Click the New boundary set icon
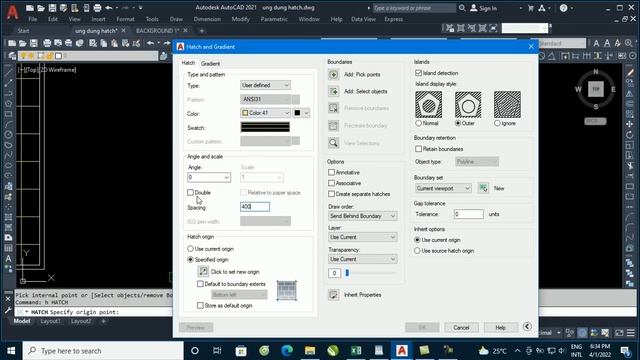The width and height of the screenshot is (640, 360). click(483, 188)
